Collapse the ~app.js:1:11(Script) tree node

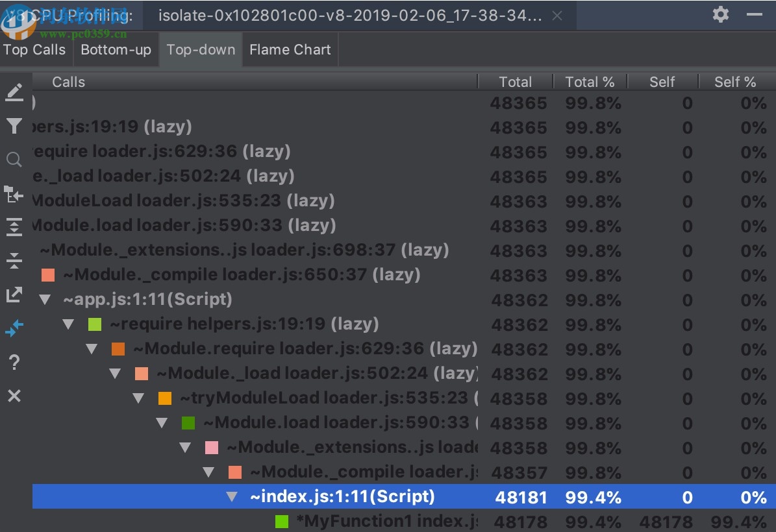[44, 300]
